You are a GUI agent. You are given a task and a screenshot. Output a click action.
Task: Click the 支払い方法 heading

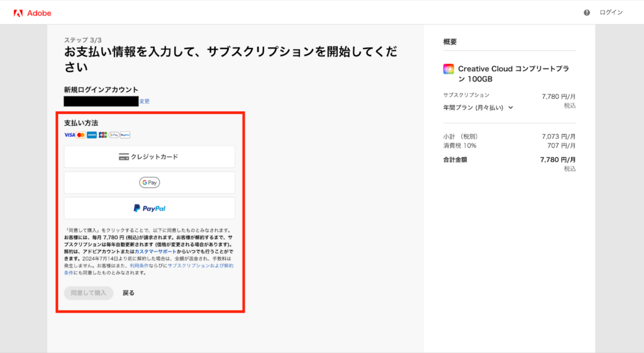[x=81, y=123]
